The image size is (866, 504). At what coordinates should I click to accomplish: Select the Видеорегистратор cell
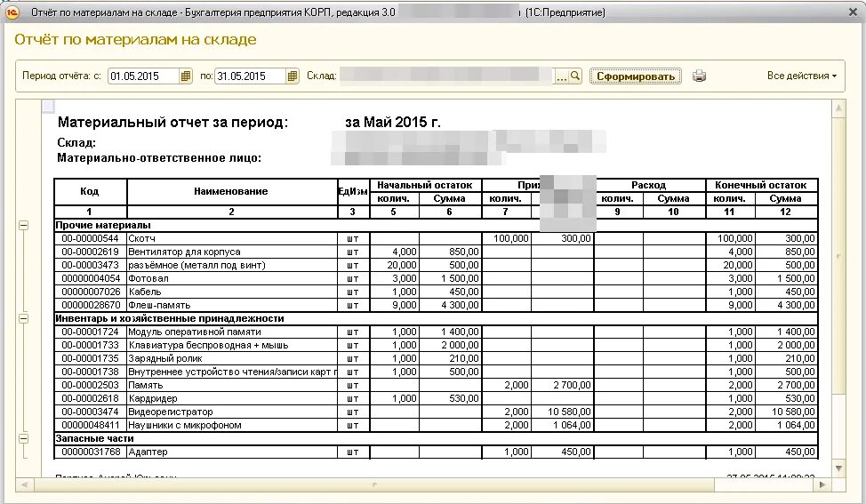(232, 412)
